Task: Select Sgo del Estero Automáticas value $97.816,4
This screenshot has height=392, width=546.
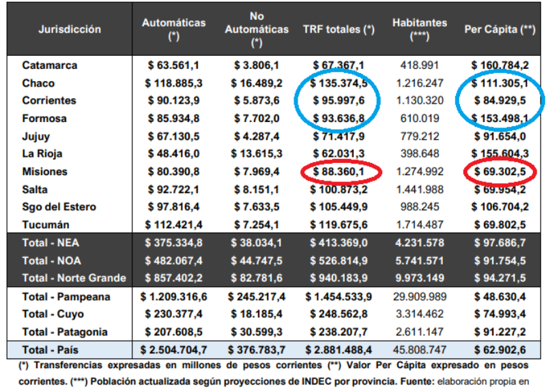Action: [x=173, y=207]
